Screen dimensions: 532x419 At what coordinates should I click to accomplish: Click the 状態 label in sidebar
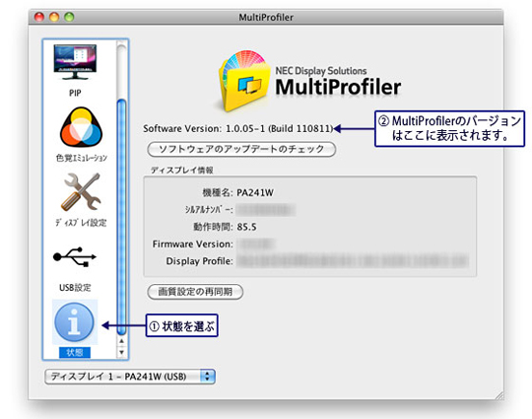75,352
